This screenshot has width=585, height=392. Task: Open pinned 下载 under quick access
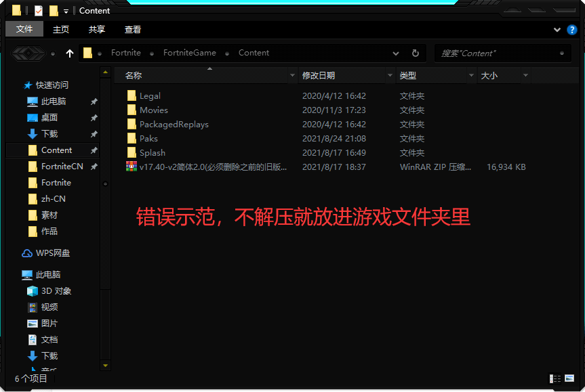(x=49, y=134)
